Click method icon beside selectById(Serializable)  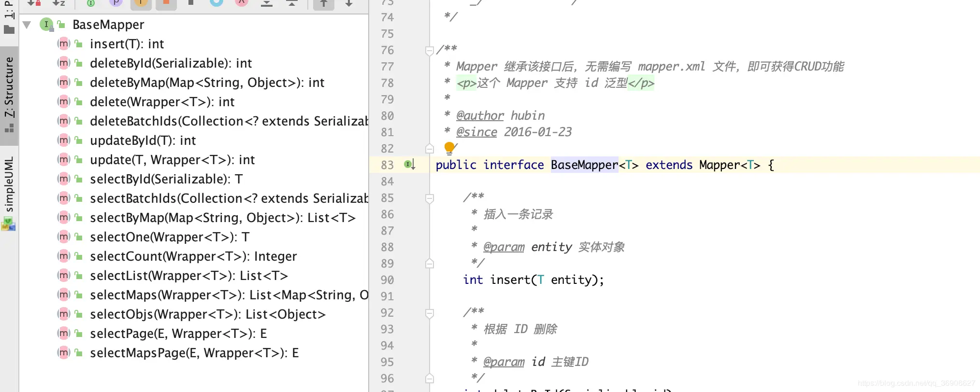[x=63, y=179]
